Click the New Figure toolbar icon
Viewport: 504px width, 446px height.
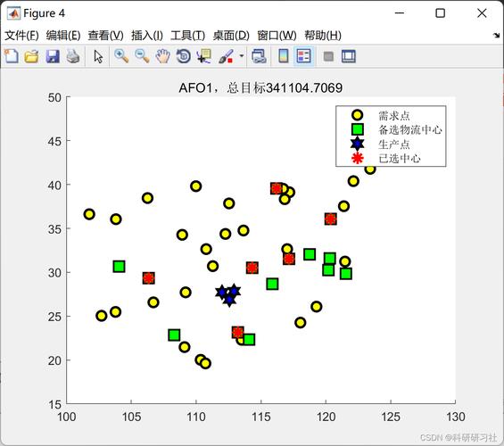(x=12, y=56)
